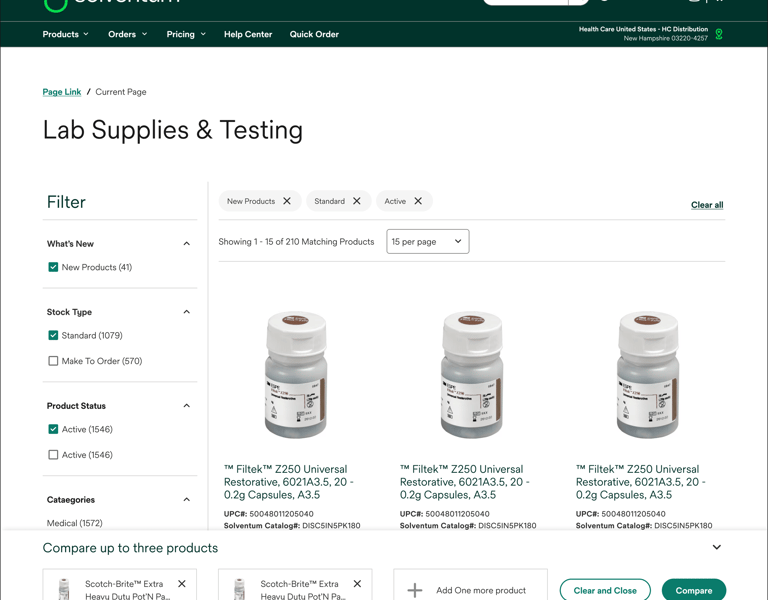Open Quick Order page
Screen dimensions: 768x600
[314, 34]
